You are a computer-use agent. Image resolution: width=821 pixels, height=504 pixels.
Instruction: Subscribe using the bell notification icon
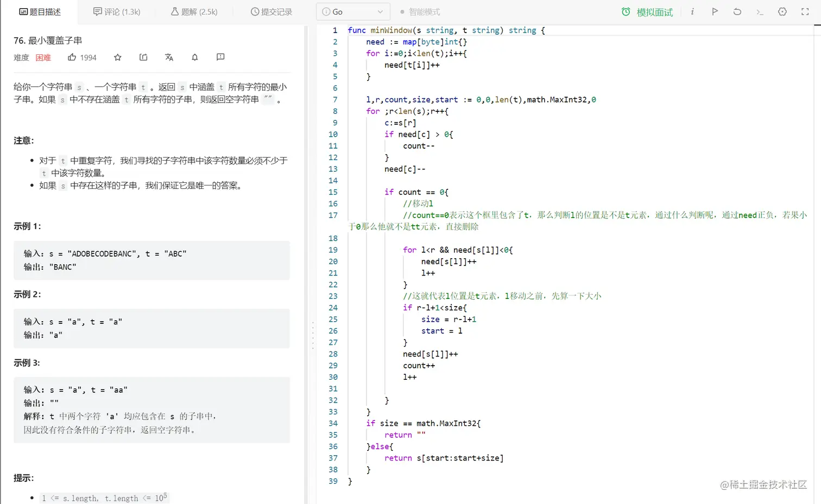point(195,58)
